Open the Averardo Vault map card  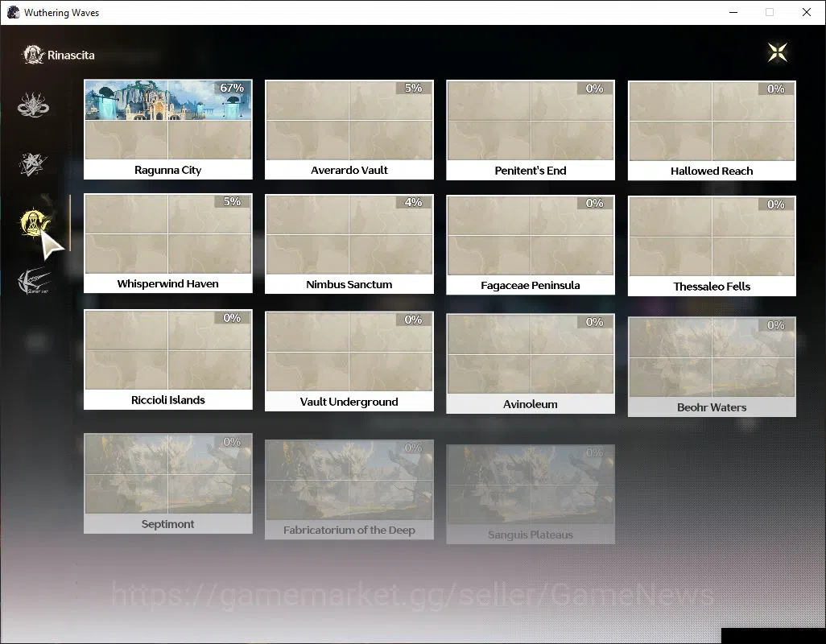tap(349, 130)
